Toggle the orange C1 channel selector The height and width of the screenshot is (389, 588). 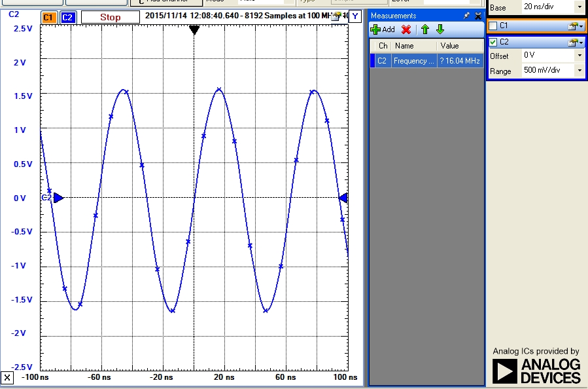click(48, 17)
